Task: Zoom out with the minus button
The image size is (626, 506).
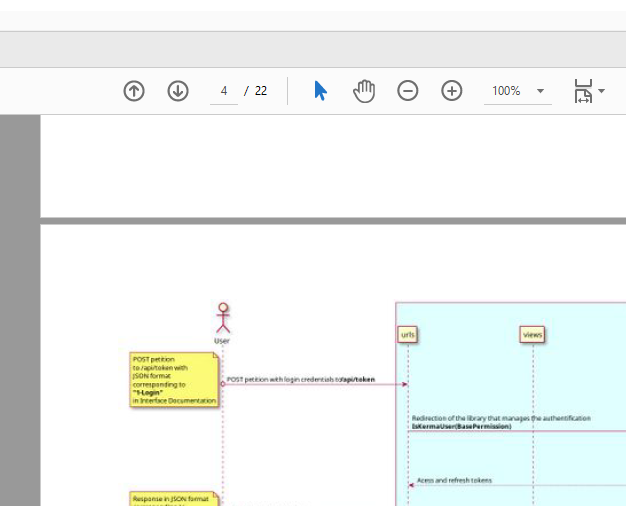Action: 408,91
